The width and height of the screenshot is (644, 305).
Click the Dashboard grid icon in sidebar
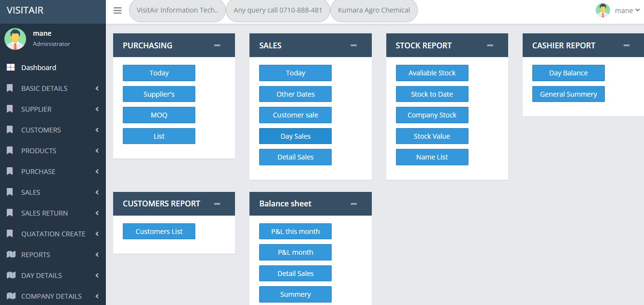[10, 68]
